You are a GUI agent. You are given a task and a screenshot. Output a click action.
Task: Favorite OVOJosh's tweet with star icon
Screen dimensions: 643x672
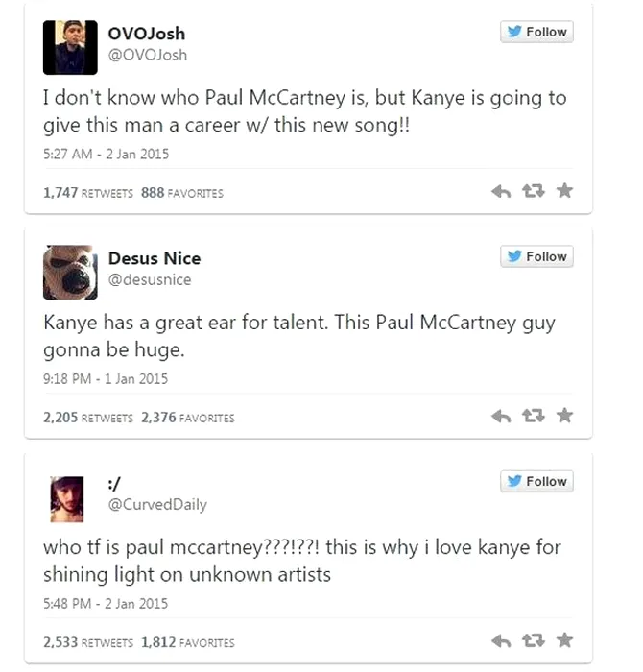pos(564,192)
